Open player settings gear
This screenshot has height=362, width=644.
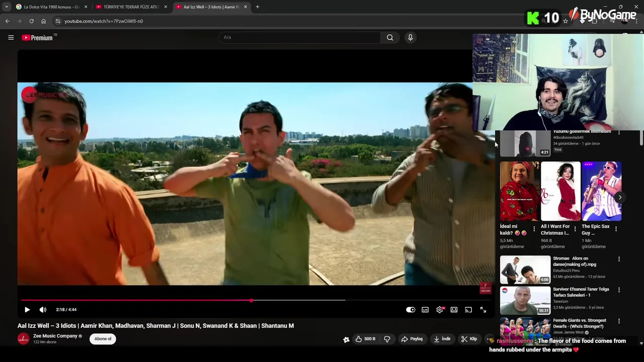point(440,310)
